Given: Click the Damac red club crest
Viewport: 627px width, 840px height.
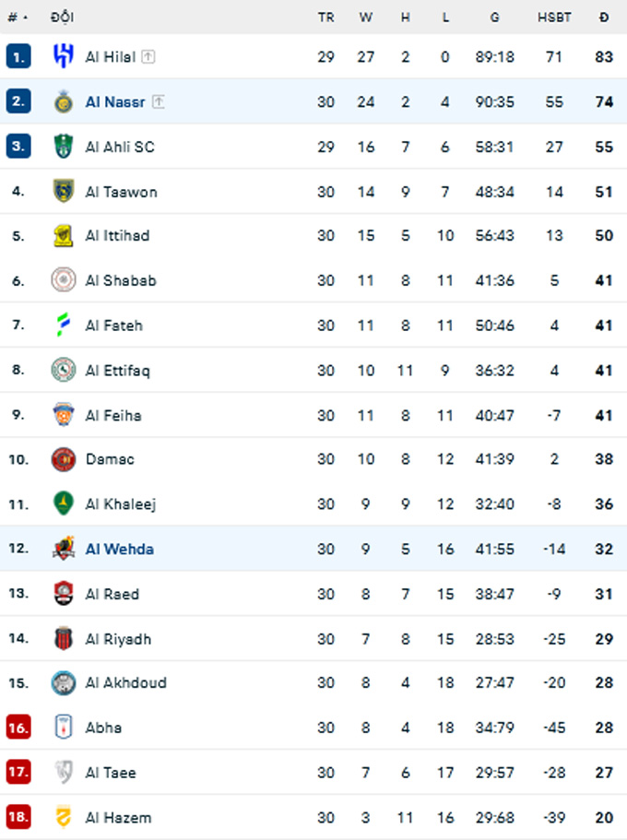Looking at the screenshot, I should point(64,459).
